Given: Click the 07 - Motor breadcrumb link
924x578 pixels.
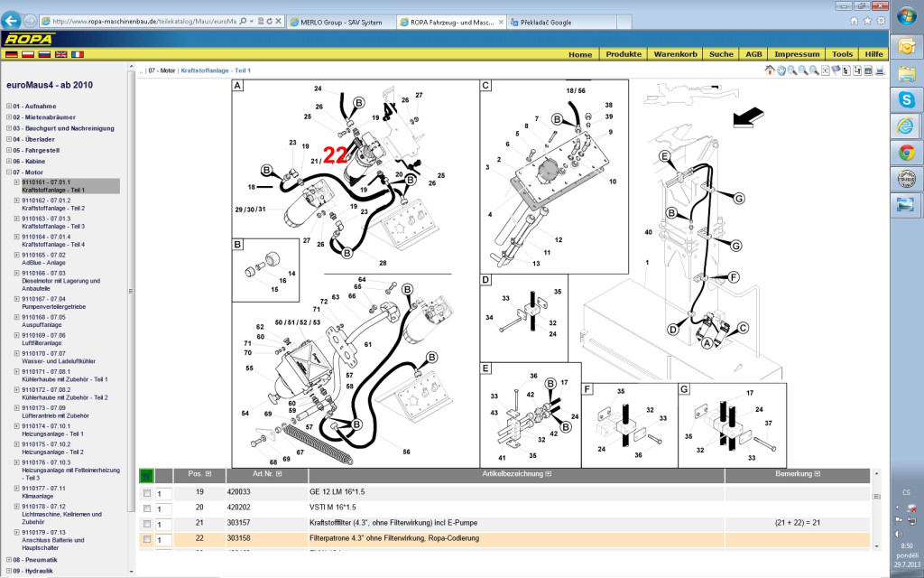Looking at the screenshot, I should (x=162, y=70).
